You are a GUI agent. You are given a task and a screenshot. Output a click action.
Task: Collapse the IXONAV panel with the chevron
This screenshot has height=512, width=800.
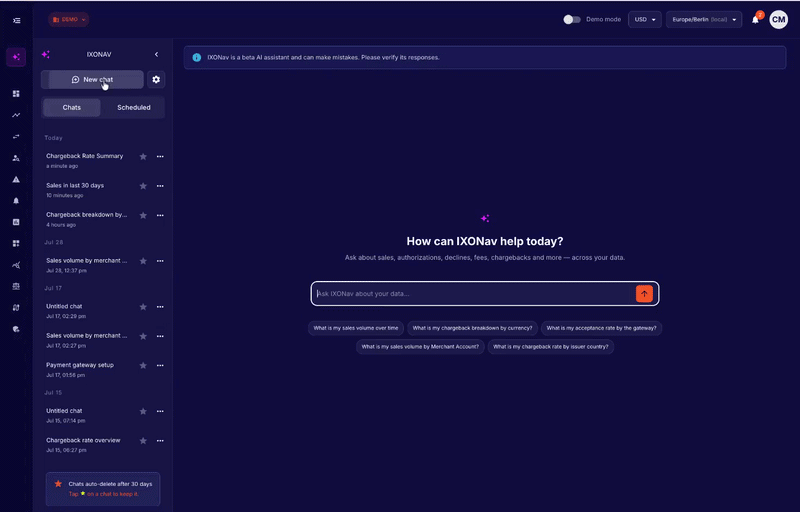157,55
